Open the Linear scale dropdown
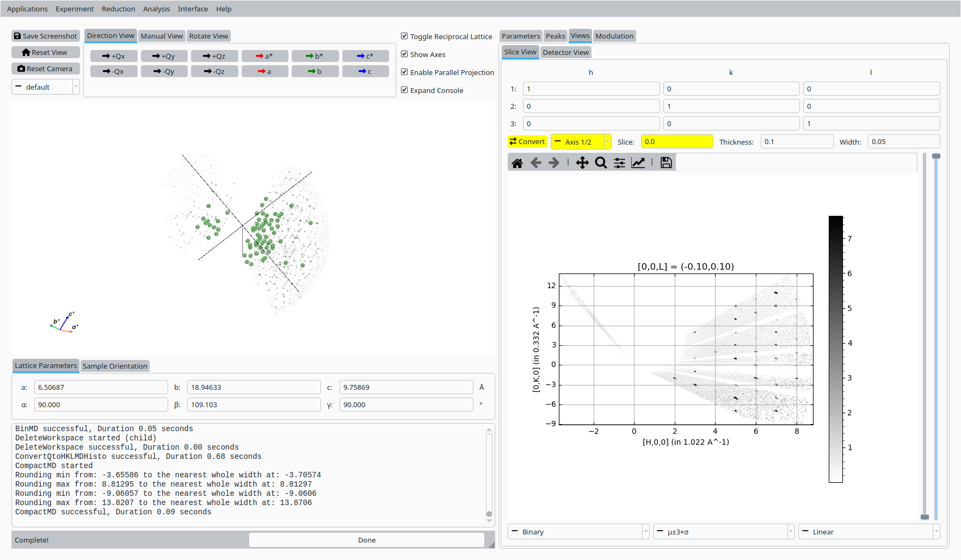961x560 pixels. 868,532
